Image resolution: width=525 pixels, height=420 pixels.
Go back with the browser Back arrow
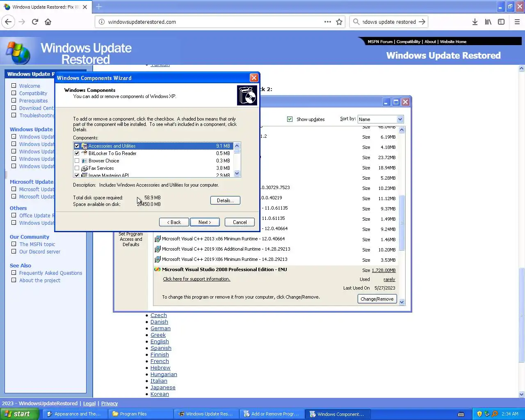(8, 22)
